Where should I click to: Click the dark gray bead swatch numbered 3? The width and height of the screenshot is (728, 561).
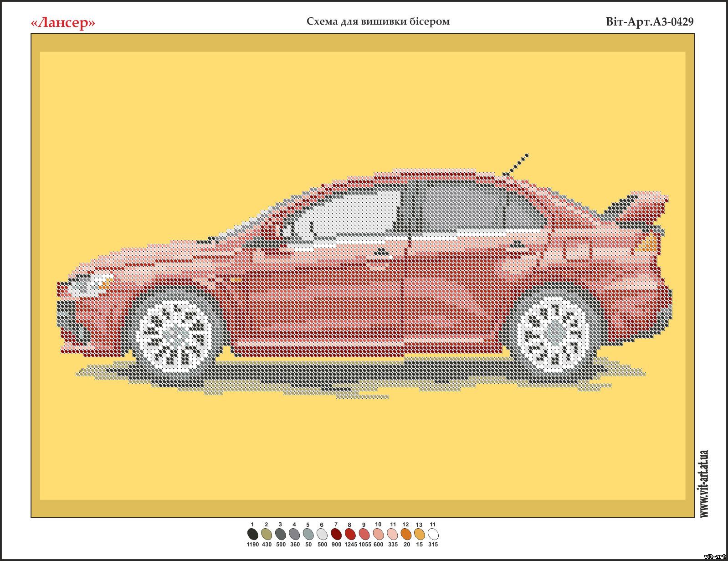(280, 534)
